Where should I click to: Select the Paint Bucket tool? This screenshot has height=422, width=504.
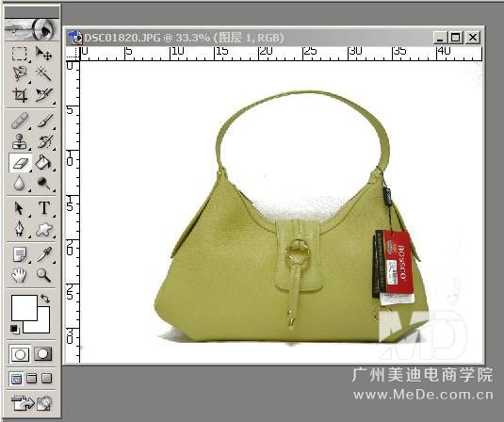tap(43, 163)
